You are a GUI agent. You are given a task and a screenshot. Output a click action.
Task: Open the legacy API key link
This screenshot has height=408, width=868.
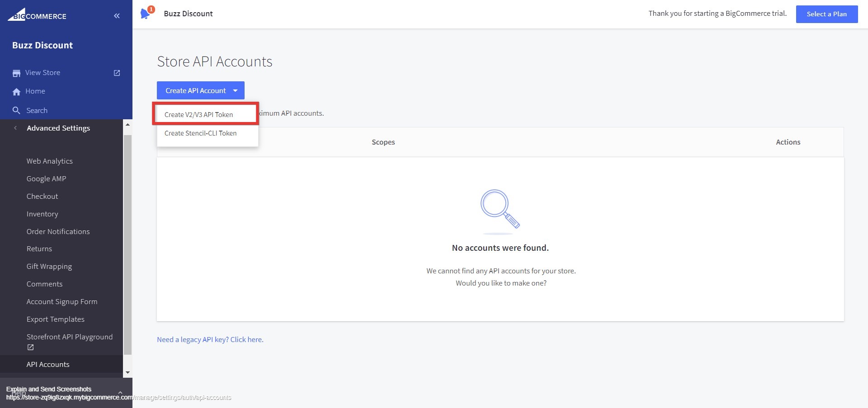[210, 339]
